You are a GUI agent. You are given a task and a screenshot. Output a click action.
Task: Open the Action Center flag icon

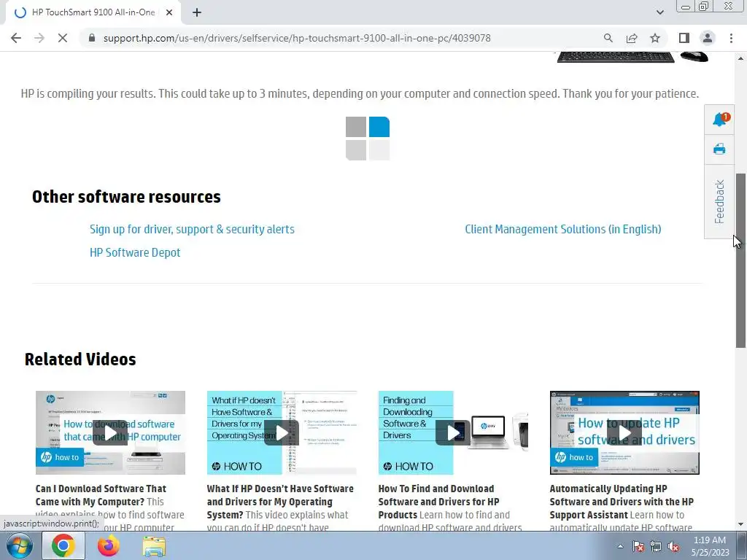638,546
